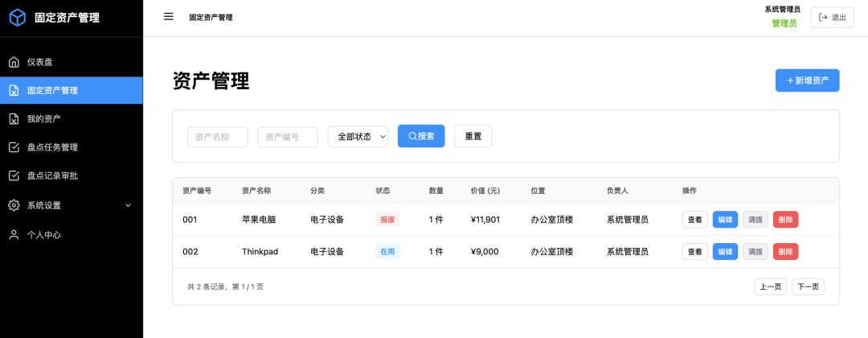This screenshot has width=868, height=338.
Task: Click the 上一页 pagination button
Action: pyautogui.click(x=771, y=286)
